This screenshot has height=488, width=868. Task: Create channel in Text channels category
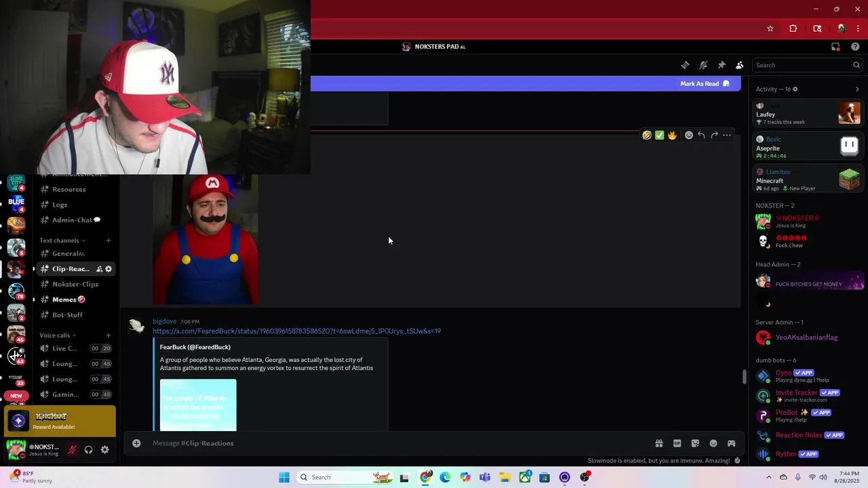[108, 240]
